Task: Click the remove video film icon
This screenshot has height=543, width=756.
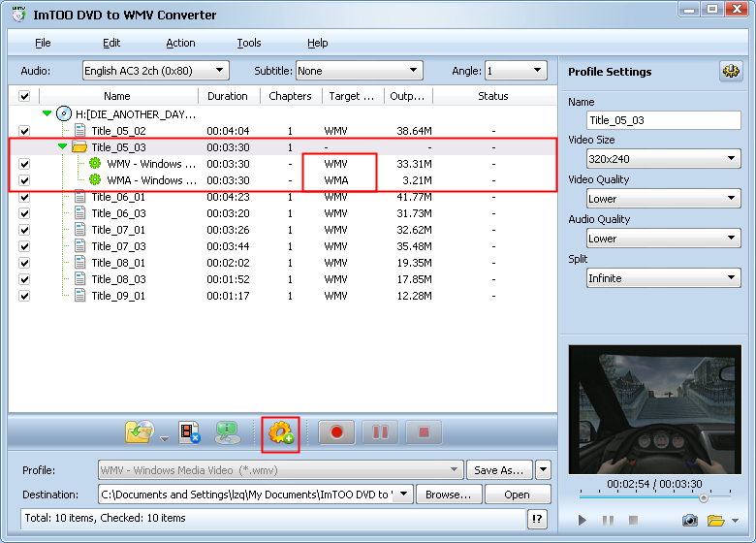Action: [x=189, y=432]
